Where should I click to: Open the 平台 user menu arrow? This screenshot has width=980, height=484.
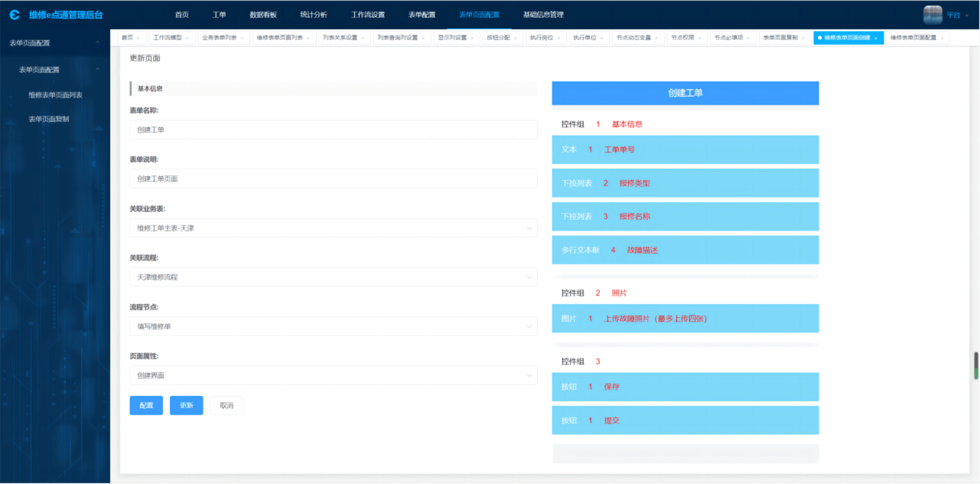click(x=967, y=15)
